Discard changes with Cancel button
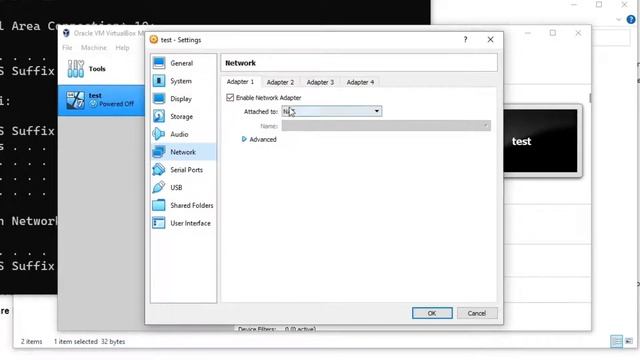This screenshot has width=640, height=360. (x=477, y=313)
